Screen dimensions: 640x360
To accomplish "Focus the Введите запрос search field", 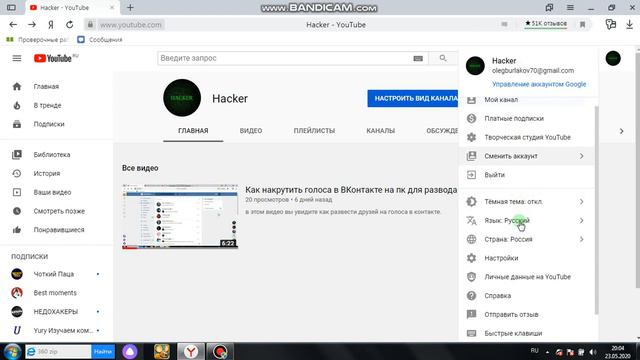I will click(x=285, y=58).
